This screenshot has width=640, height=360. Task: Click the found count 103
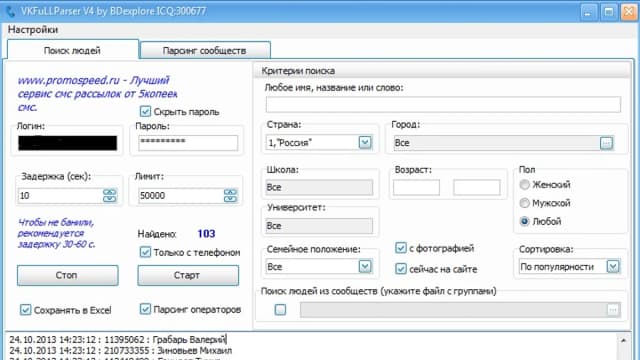tap(206, 234)
